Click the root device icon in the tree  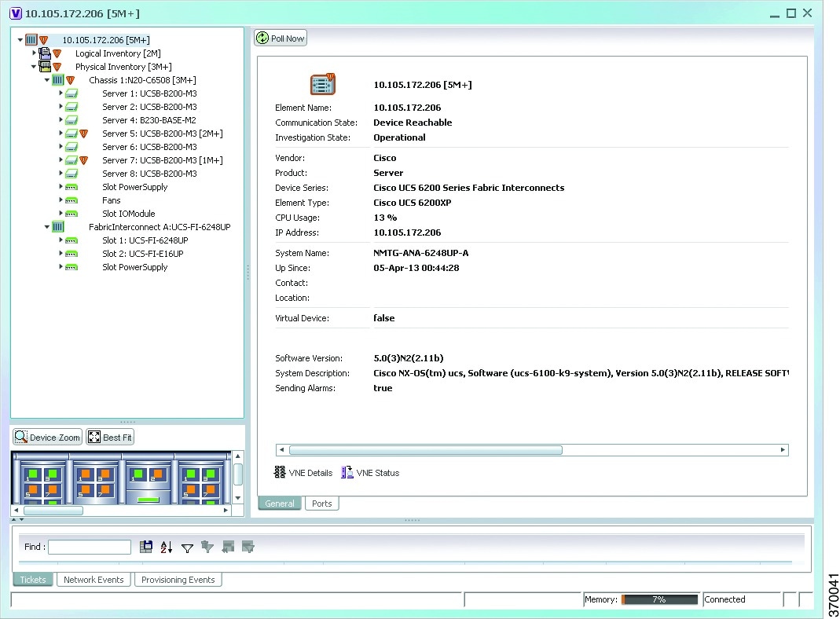tap(31, 39)
